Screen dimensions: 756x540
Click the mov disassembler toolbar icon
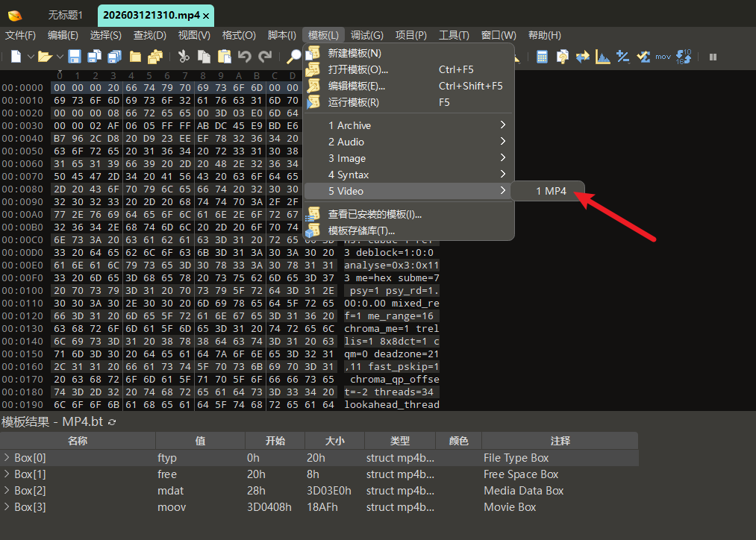pos(663,57)
